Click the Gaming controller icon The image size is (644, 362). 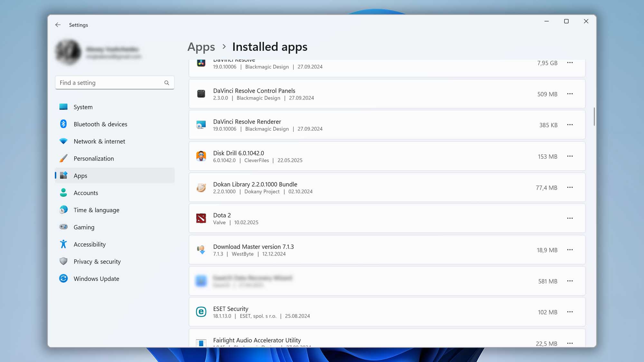click(63, 227)
